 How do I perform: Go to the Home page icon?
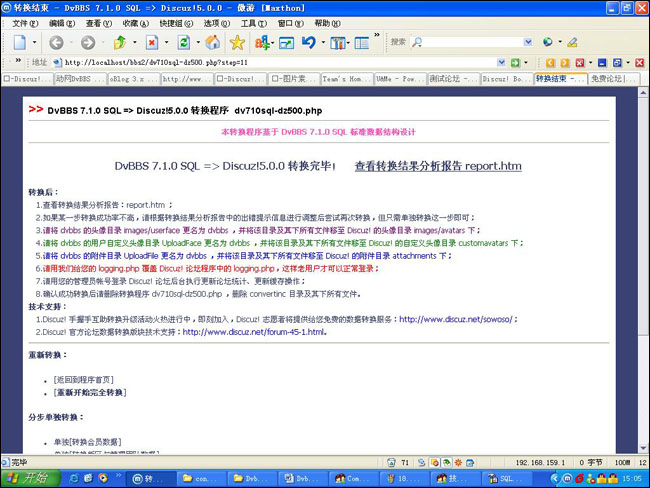213,42
